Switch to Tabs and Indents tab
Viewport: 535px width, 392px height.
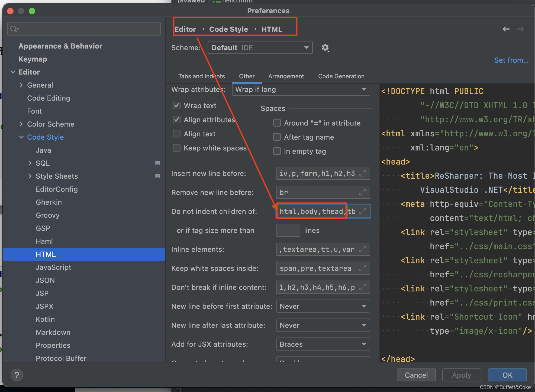click(x=201, y=76)
